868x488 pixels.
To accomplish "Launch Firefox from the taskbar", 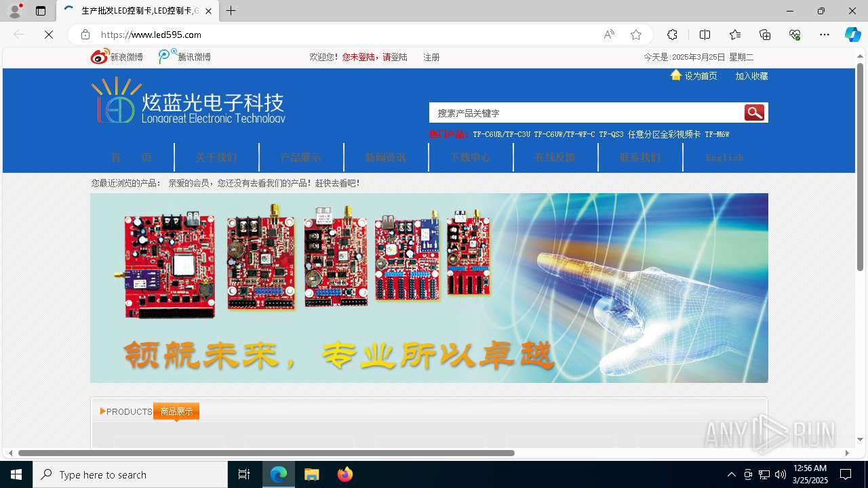I will point(345,474).
